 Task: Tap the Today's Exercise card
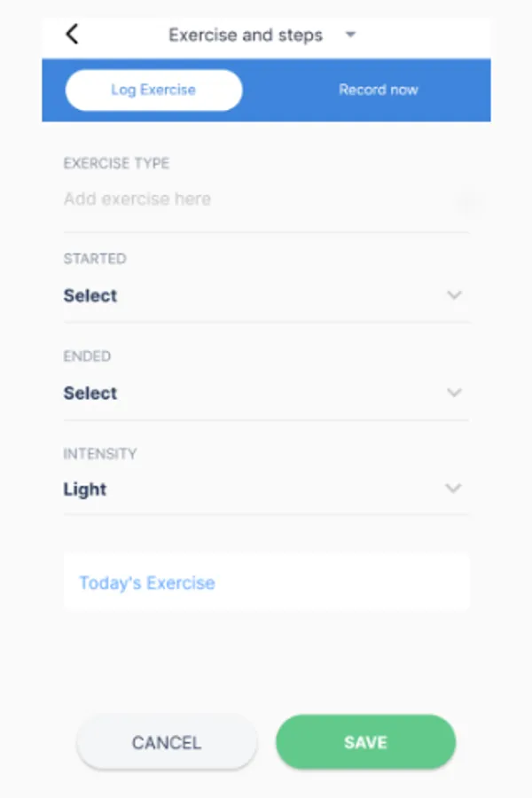click(x=266, y=581)
